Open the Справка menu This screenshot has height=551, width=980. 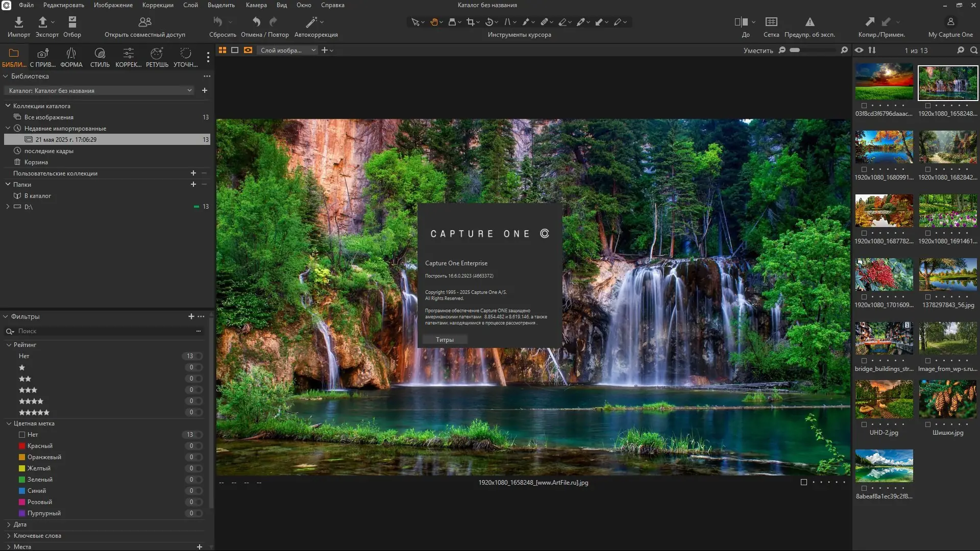(x=332, y=5)
